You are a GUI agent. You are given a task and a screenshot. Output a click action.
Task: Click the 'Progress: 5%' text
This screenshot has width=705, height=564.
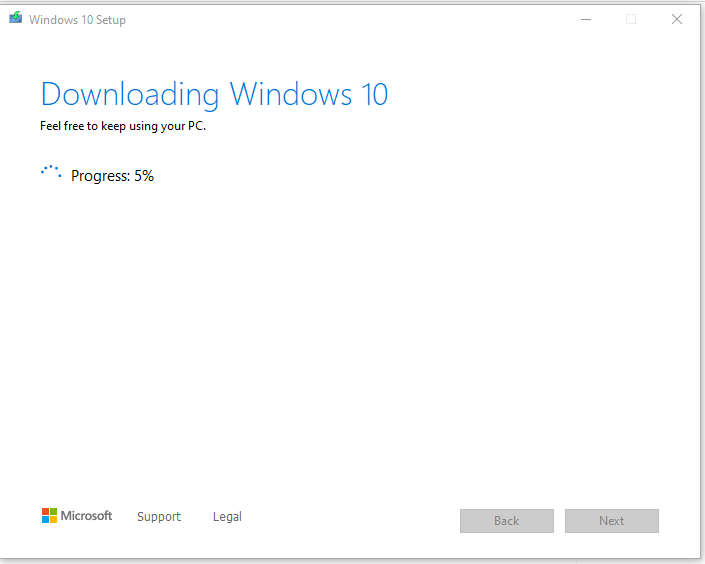[112, 175]
